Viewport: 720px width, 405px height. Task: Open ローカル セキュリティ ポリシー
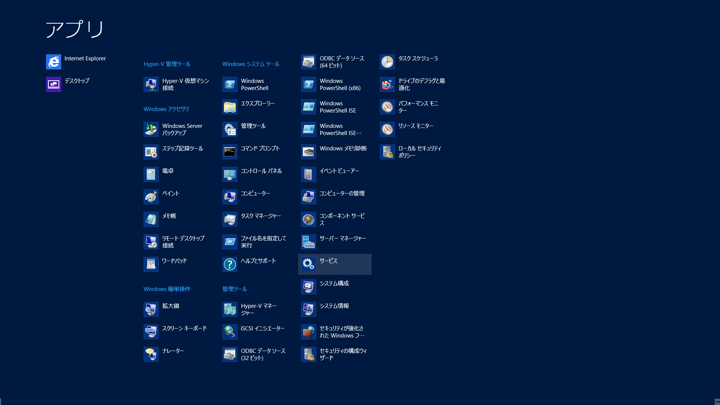coord(414,152)
